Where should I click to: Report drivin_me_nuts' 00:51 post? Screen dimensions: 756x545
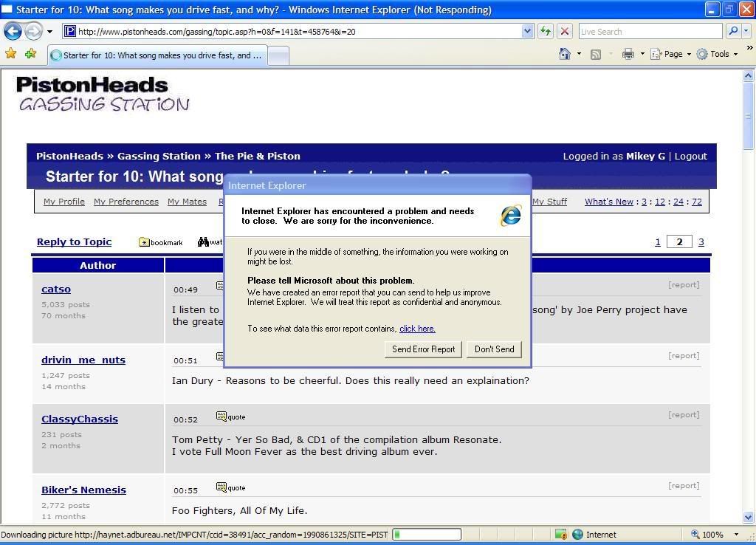click(x=684, y=356)
